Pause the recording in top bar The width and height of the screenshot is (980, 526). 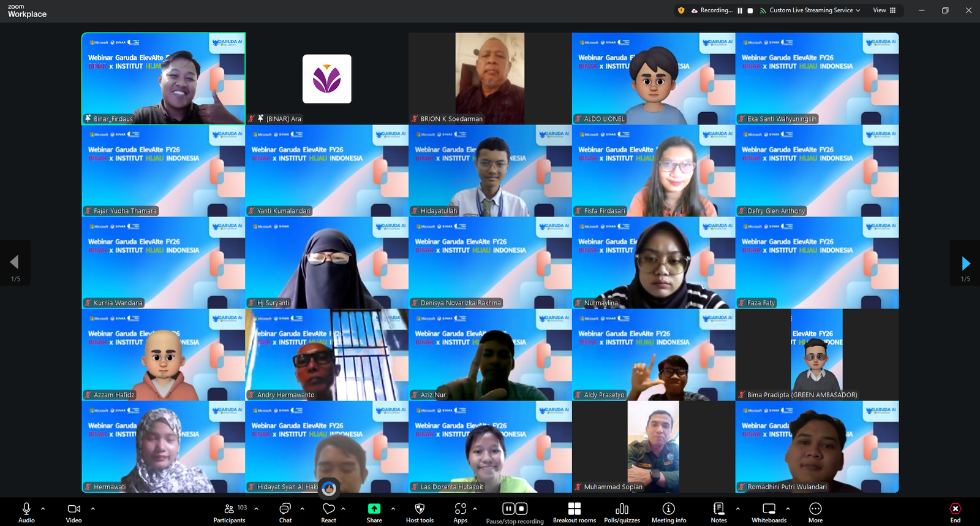tap(740, 10)
